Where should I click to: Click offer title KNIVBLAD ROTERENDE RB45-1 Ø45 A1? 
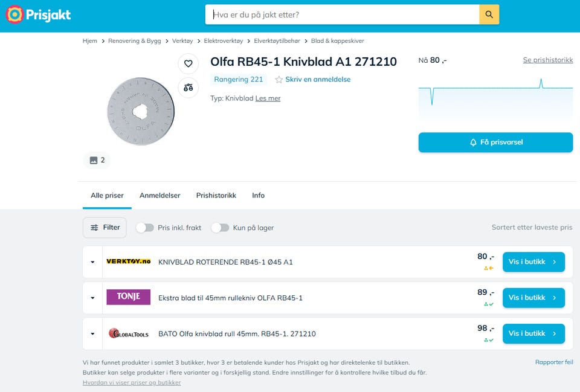click(225, 262)
